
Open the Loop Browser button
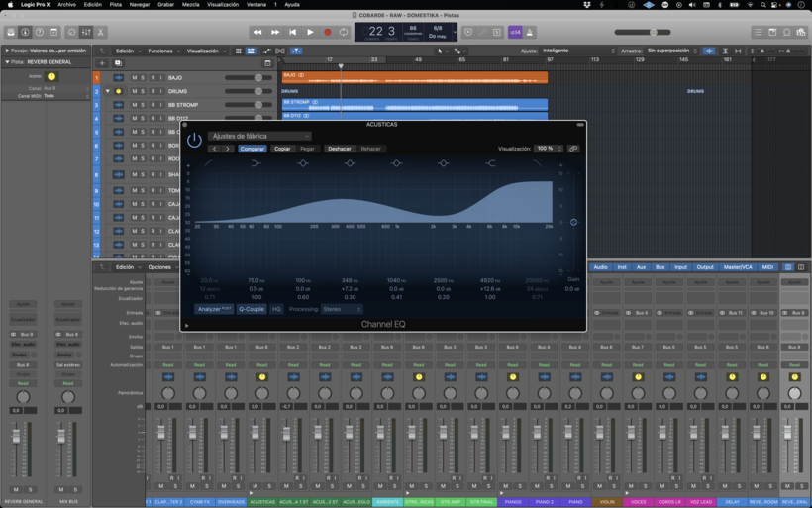(786, 32)
